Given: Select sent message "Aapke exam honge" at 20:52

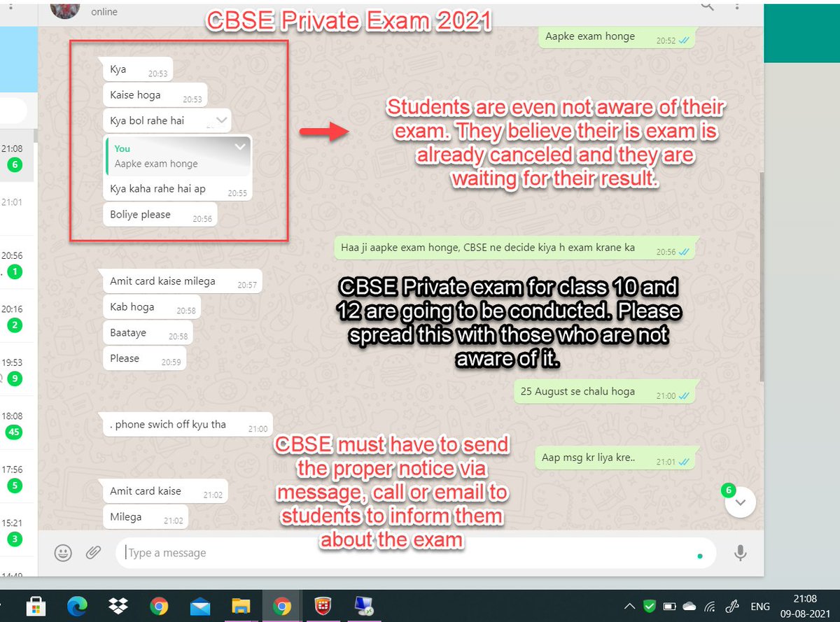Looking at the screenshot, I should click(x=617, y=37).
